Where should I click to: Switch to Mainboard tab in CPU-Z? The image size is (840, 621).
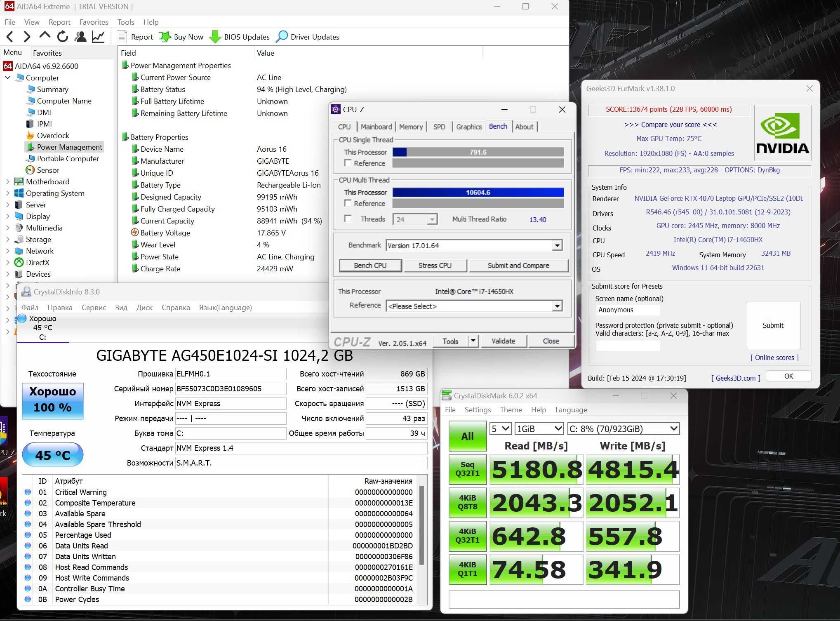click(x=376, y=127)
